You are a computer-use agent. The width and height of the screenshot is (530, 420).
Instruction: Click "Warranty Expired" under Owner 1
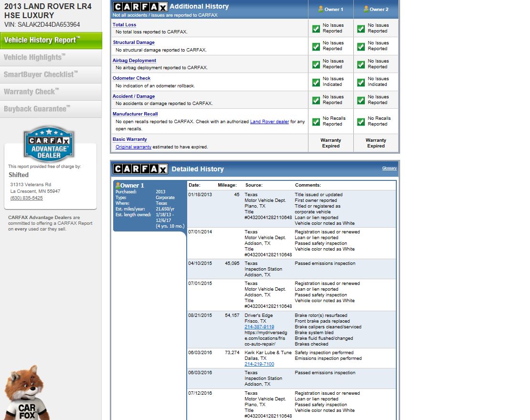330,143
